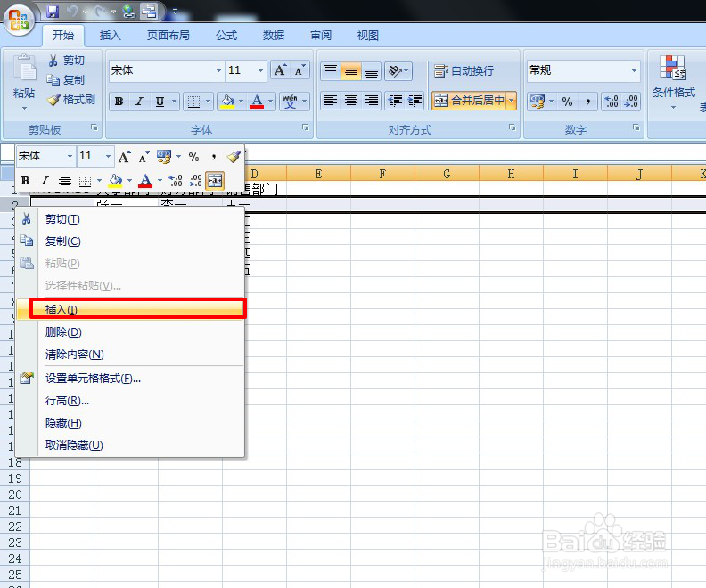Increase font size in ribbon font group
The width and height of the screenshot is (706, 588).
[280, 70]
